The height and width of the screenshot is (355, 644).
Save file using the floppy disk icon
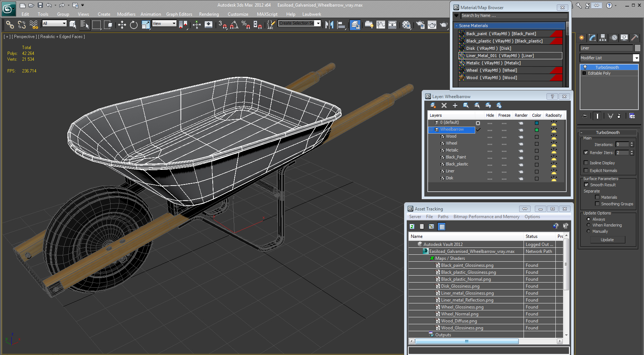40,5
